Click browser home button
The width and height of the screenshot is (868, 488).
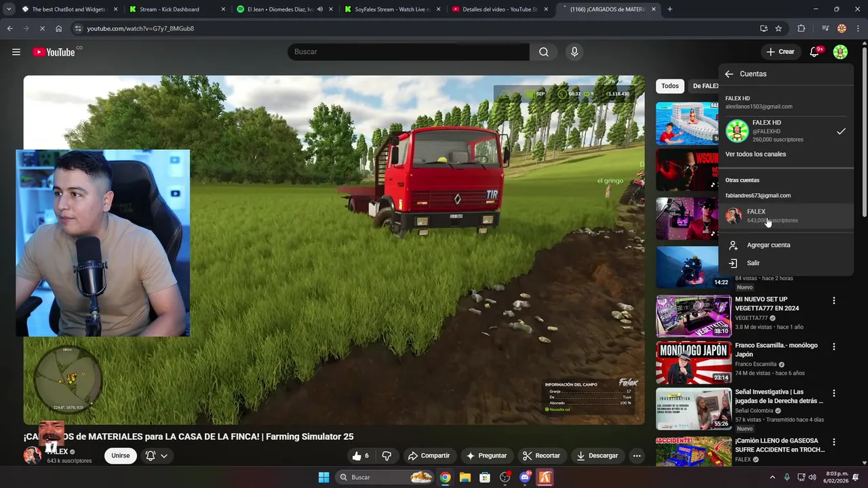(x=58, y=28)
